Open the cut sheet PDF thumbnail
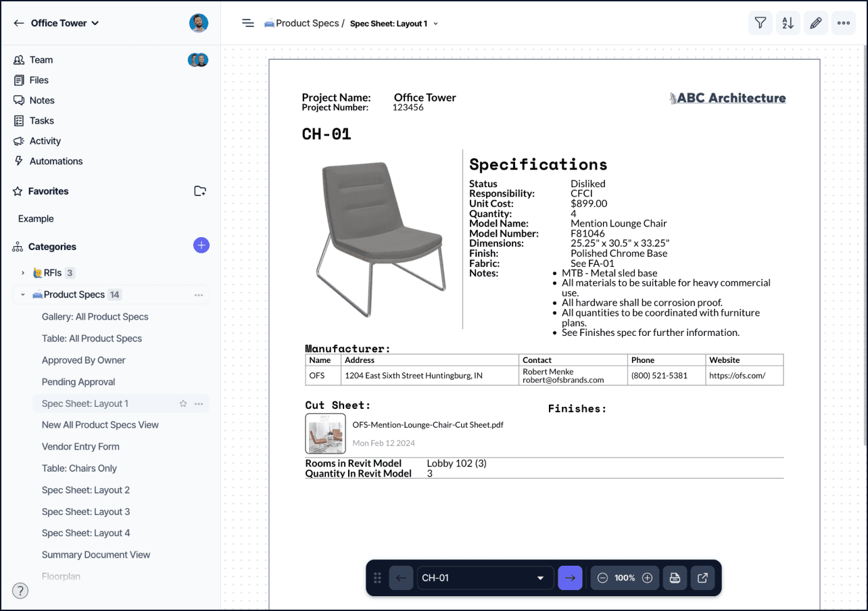868x611 pixels. coord(325,433)
